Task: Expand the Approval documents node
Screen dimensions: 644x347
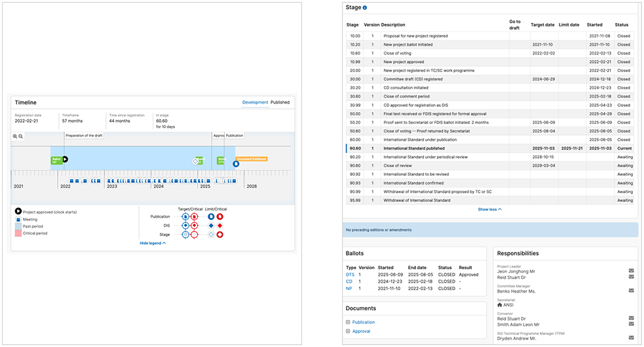Action: click(x=348, y=331)
